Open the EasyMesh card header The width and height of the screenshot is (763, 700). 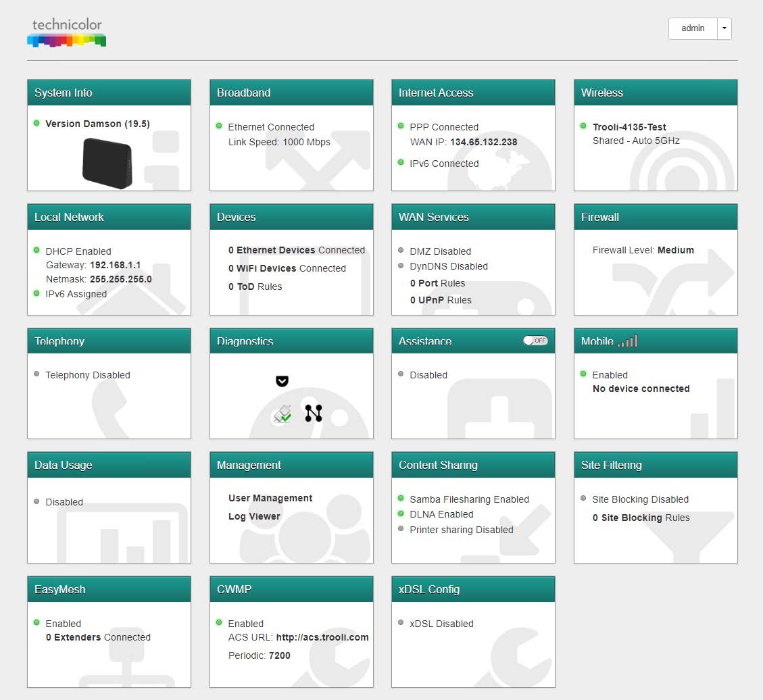[x=60, y=589]
